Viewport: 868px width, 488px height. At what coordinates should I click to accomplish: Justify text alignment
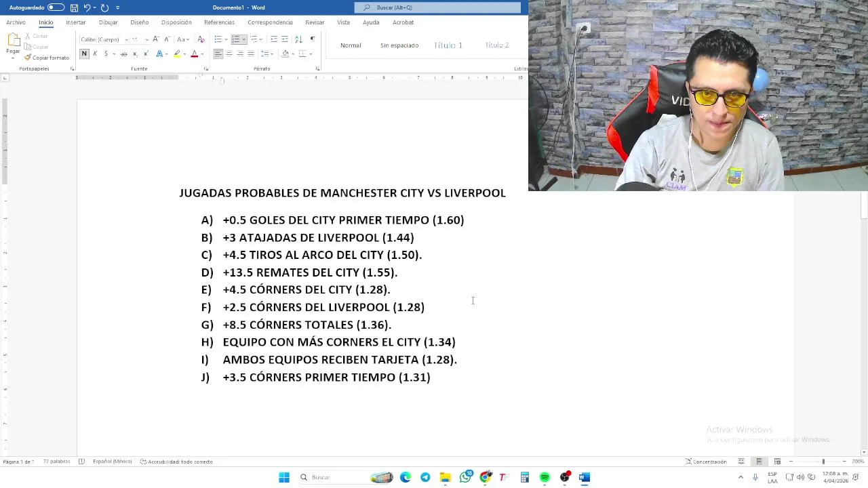[x=251, y=54]
